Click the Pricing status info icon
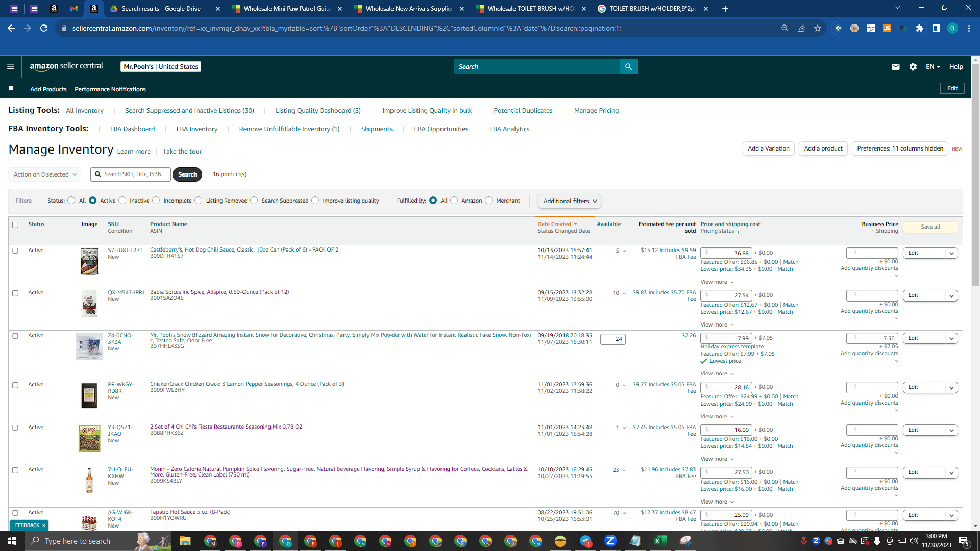Screen dimensions: 980x551 (x=739, y=232)
